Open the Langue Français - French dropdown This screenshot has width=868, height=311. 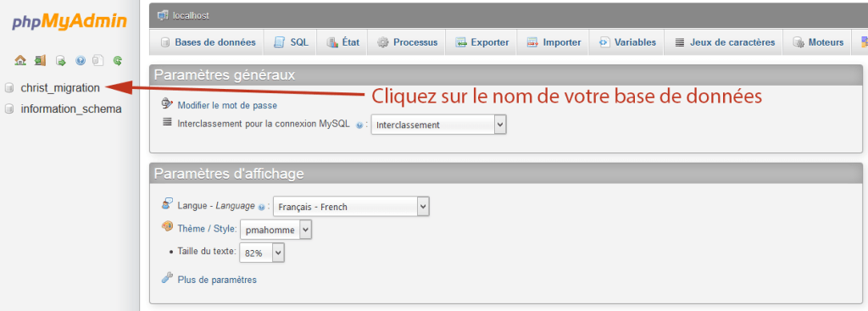point(351,207)
